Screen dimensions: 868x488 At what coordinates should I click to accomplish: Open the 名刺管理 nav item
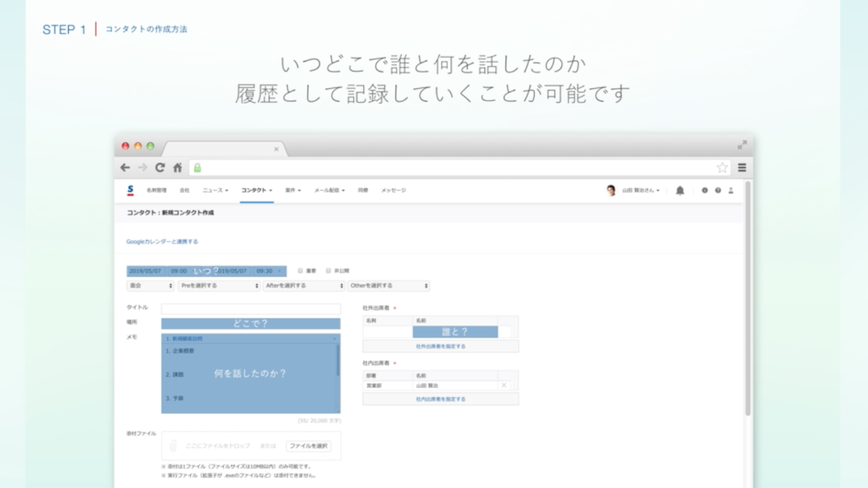157,190
